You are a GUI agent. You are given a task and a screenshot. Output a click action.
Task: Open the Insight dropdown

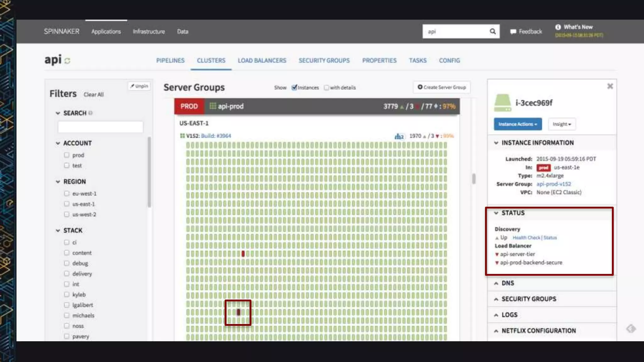tap(562, 124)
